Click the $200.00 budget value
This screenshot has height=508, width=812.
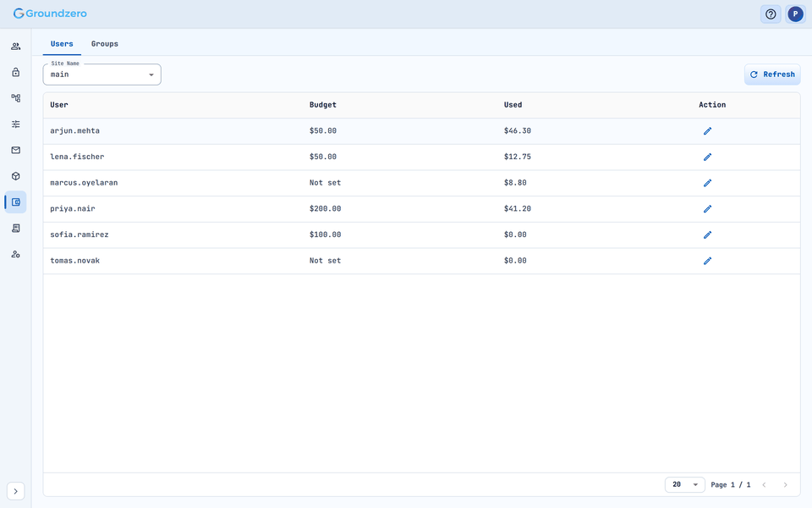(325, 208)
